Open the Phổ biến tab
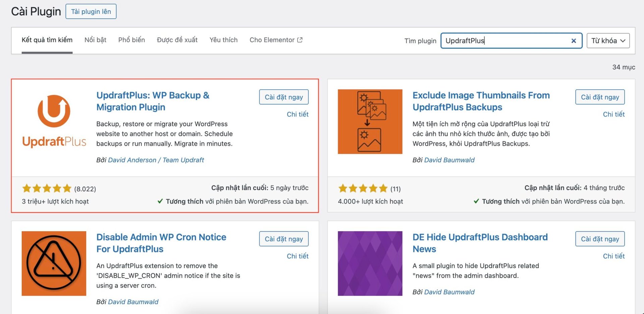 [131, 40]
